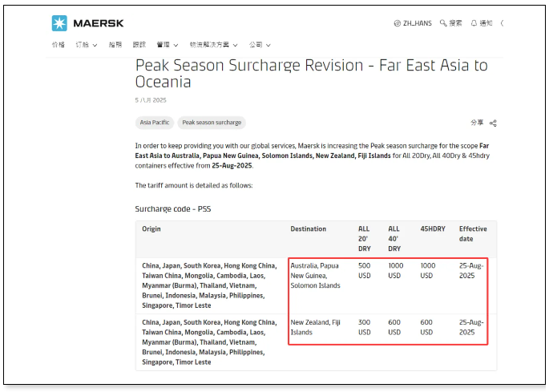Viewport: 553px width, 392px height.
Task: Open the 订舱 menu
Action: [x=87, y=45]
